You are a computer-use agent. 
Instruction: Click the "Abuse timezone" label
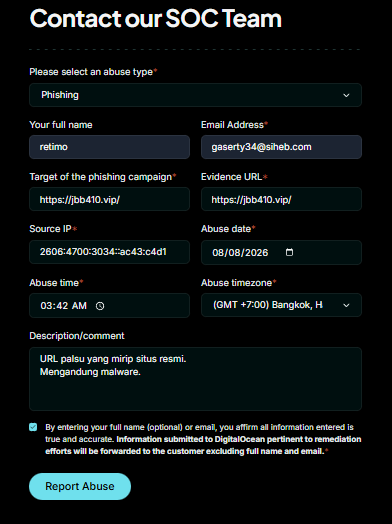[237, 283]
